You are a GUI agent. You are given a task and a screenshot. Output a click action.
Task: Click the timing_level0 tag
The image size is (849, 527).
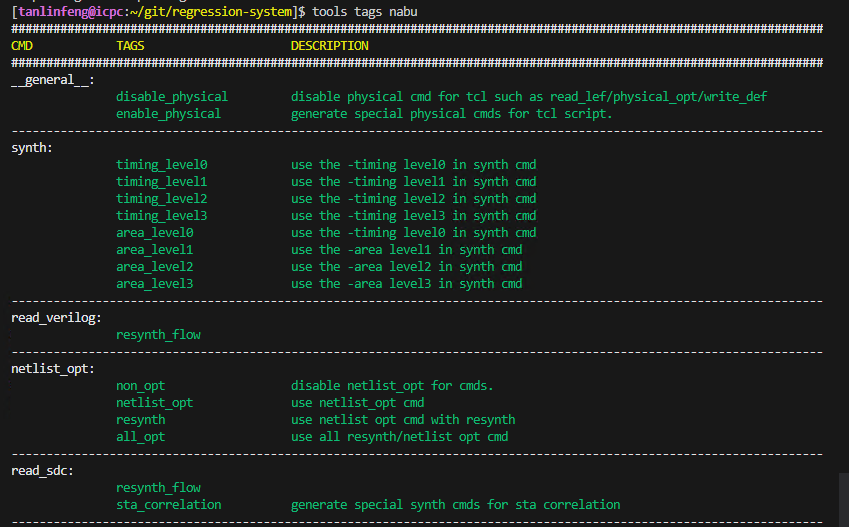pos(161,165)
